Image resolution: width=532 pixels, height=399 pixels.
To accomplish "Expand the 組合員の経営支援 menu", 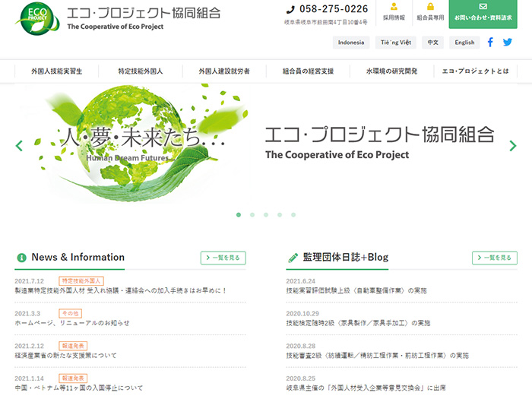I will click(x=308, y=71).
